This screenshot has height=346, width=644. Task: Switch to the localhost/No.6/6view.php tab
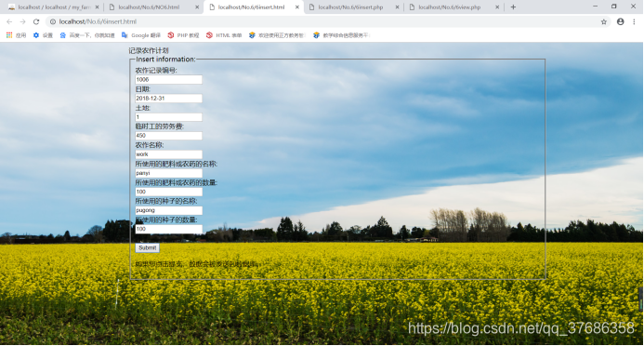[453, 7]
